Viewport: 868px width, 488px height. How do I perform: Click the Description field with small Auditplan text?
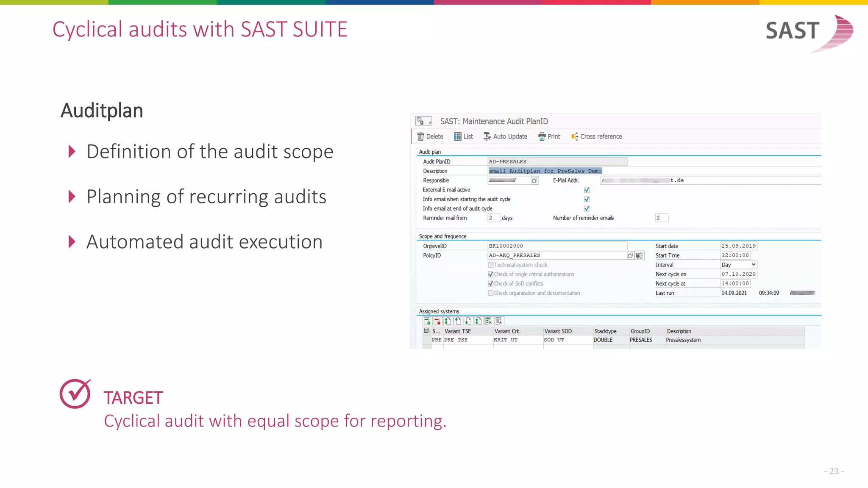click(x=654, y=171)
